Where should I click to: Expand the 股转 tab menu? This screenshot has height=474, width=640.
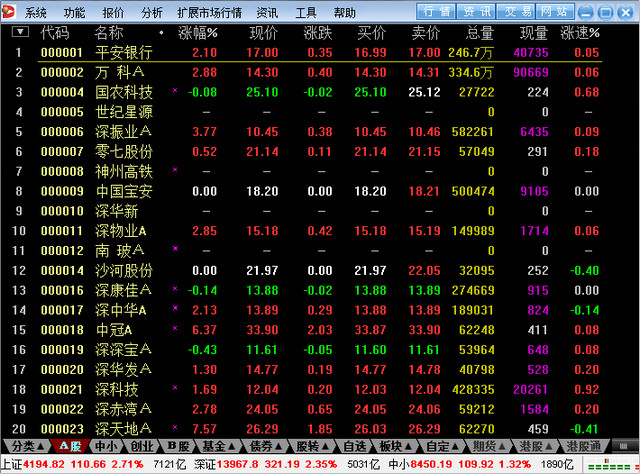click(312, 446)
